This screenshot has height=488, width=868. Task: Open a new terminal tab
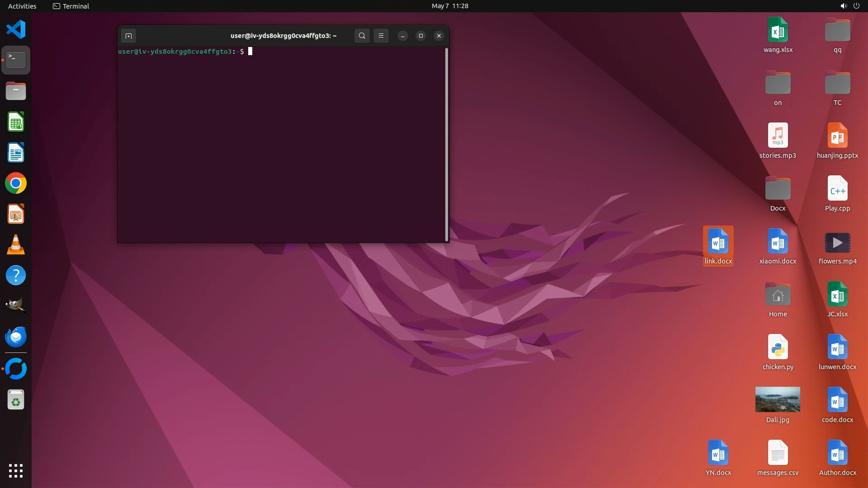coord(128,36)
